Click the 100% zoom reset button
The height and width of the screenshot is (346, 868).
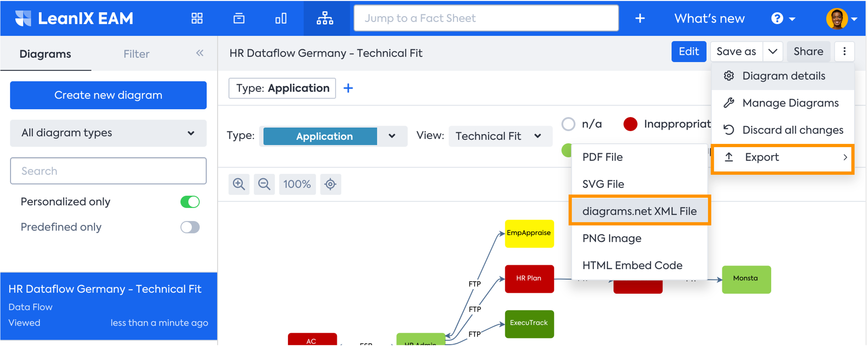(297, 184)
